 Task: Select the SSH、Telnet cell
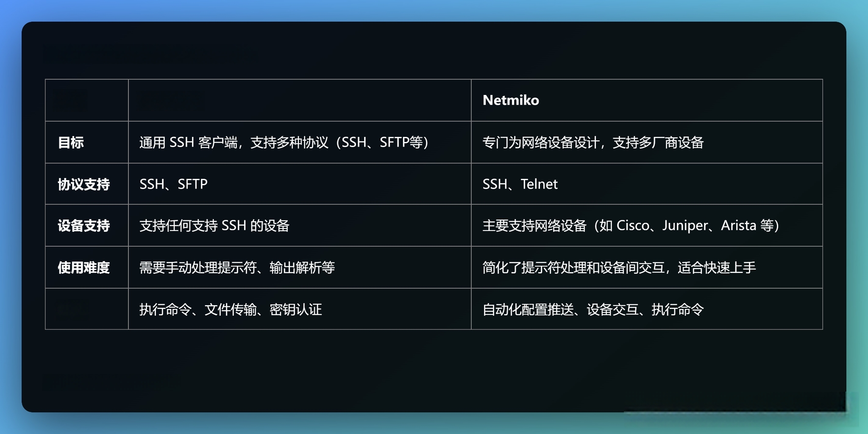pyautogui.click(x=520, y=184)
